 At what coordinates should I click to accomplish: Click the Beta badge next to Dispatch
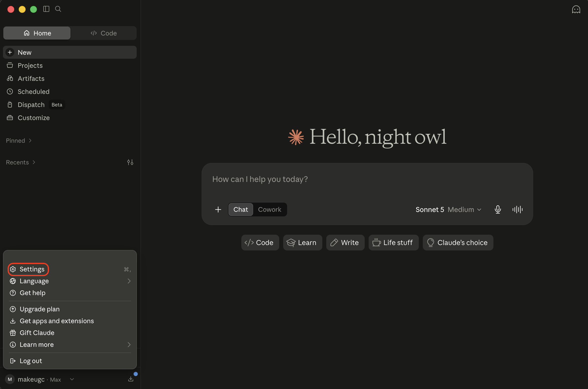[57, 105]
